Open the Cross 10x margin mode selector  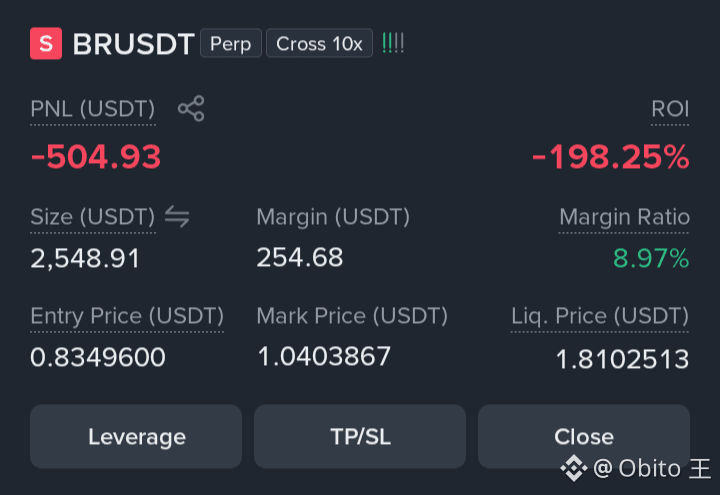[319, 44]
